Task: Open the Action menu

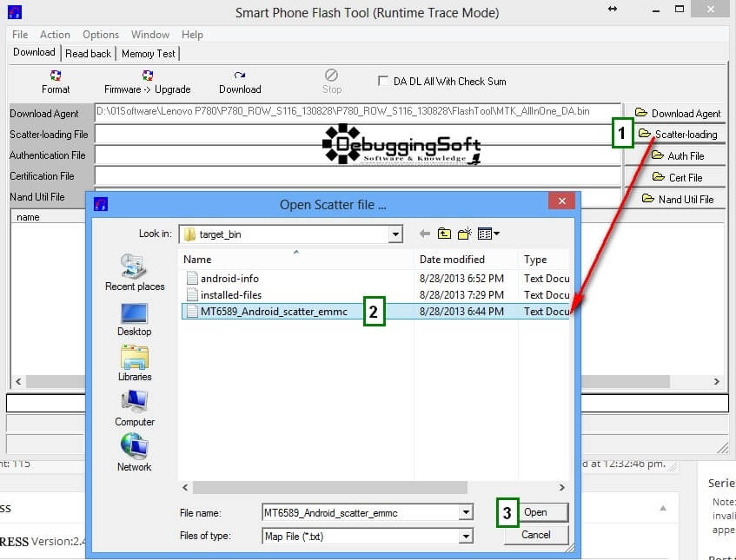Action: [55, 35]
